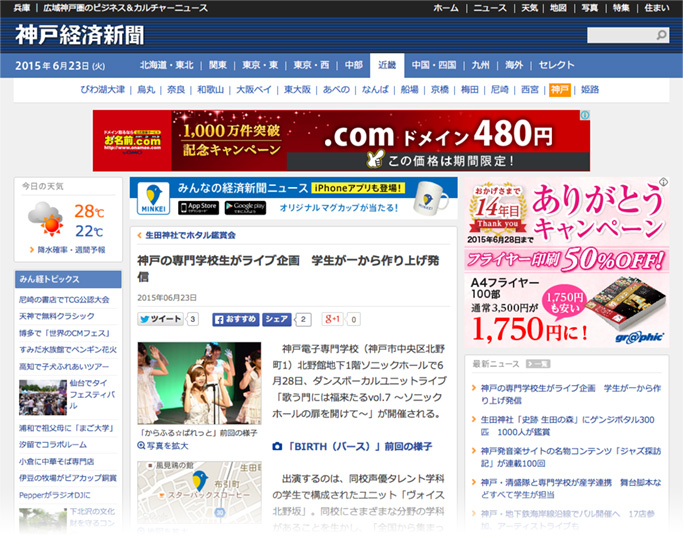Screen dimensions: 683x539
Task: Click the 神戸経済新聞 site logo
Action: [x=79, y=35]
